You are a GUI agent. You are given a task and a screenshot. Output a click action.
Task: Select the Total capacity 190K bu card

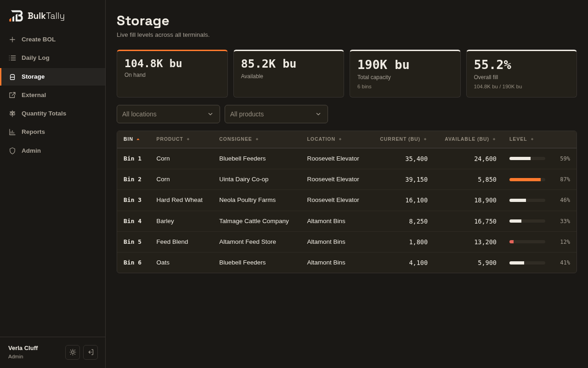405,74
